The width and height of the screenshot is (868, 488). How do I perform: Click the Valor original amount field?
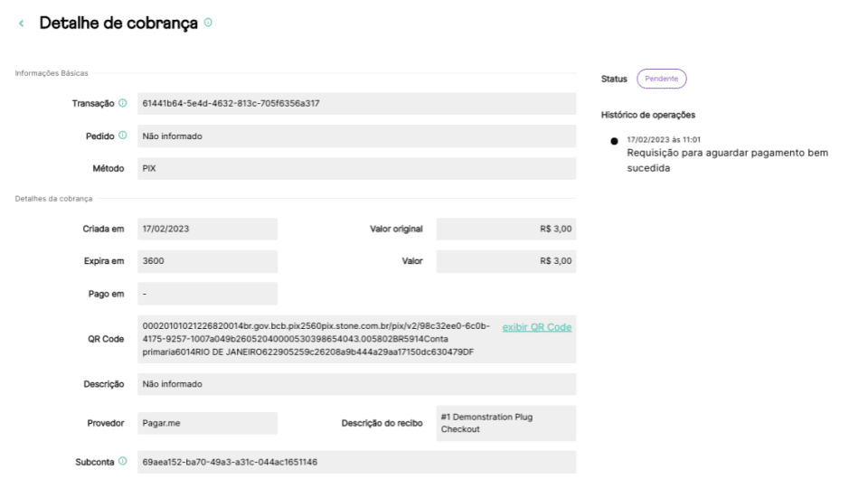pyautogui.click(x=505, y=229)
